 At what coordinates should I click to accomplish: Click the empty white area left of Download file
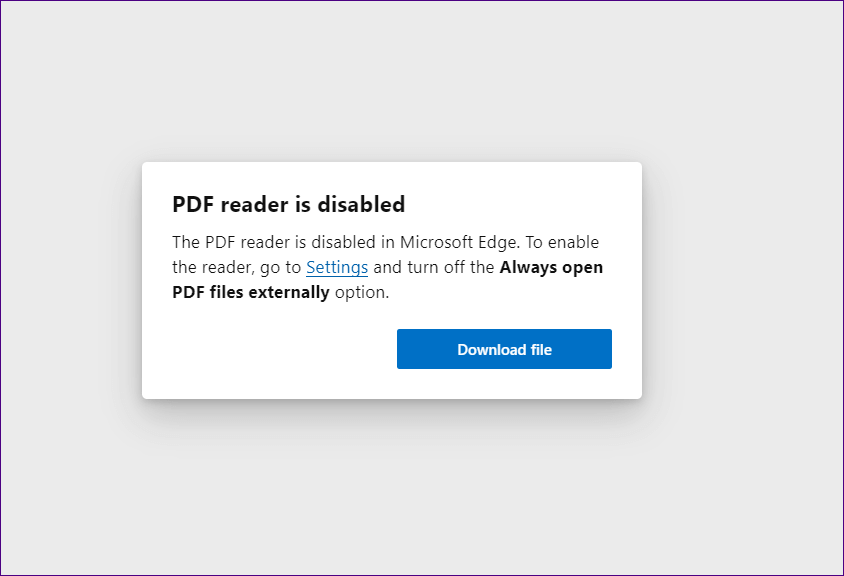coord(270,349)
